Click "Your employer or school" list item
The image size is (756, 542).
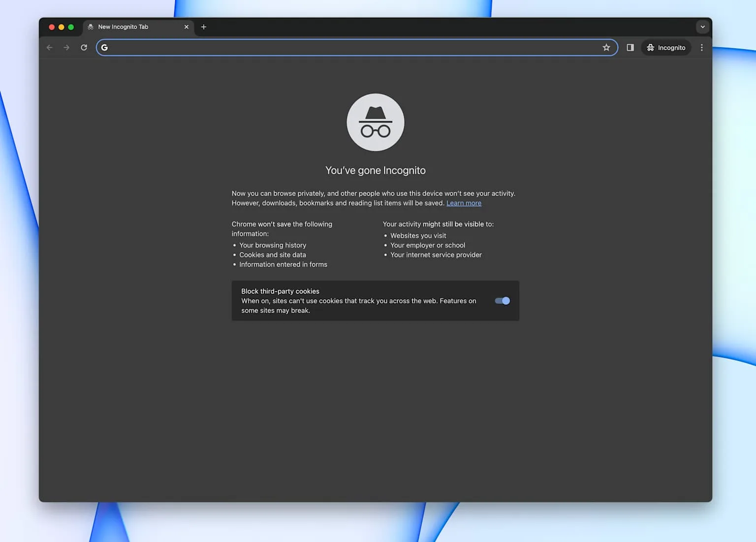[428, 245]
